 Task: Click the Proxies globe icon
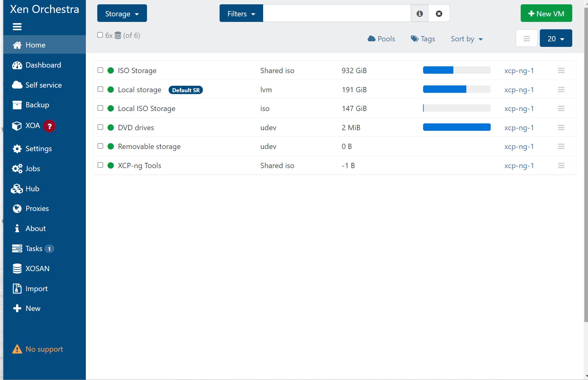(17, 209)
